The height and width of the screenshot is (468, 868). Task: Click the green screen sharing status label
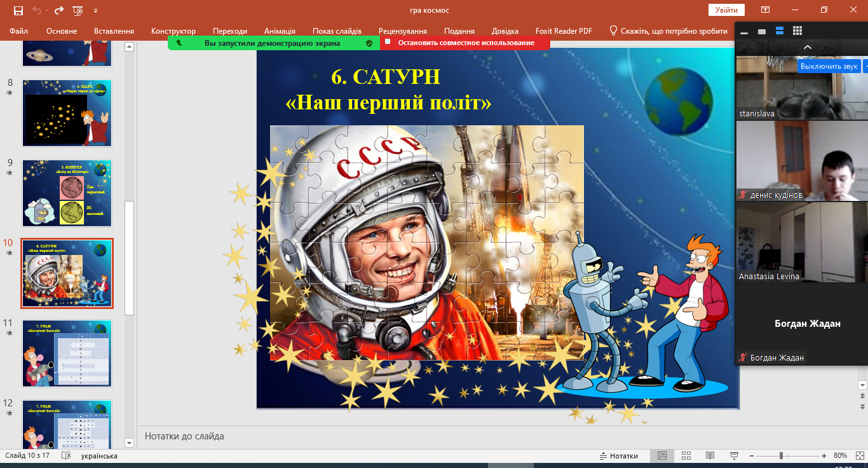click(x=272, y=43)
